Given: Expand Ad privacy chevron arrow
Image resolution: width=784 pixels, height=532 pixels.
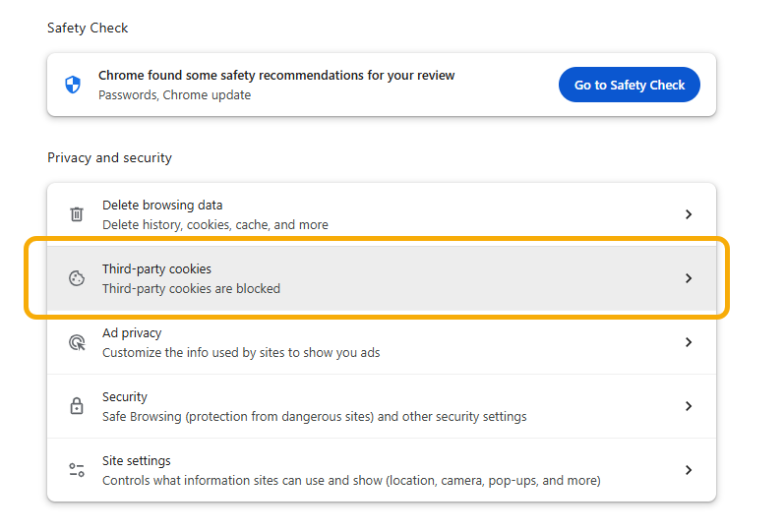Looking at the screenshot, I should (x=689, y=342).
